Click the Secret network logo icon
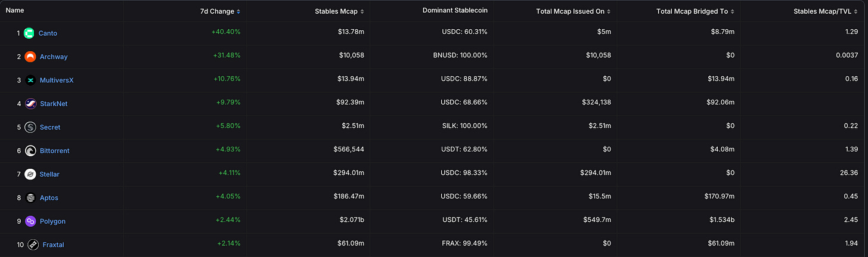The width and height of the screenshot is (868, 257). click(30, 127)
